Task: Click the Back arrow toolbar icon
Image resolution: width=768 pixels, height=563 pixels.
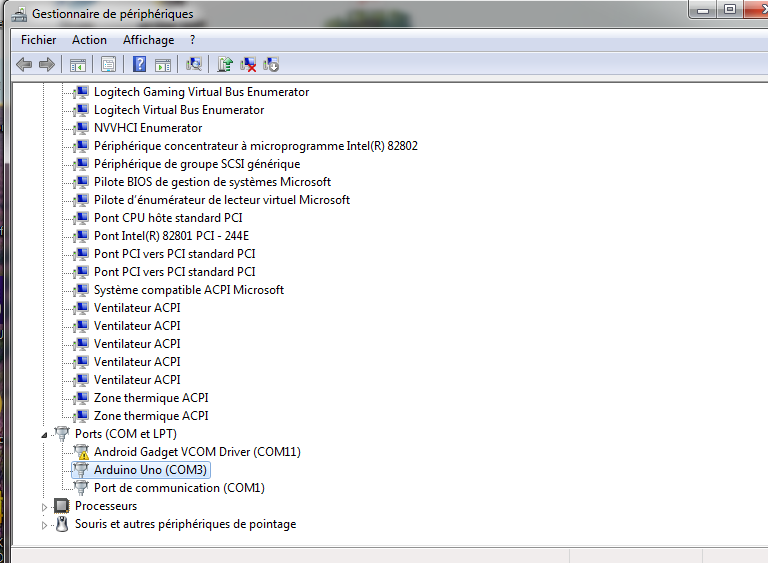Action: click(24, 64)
